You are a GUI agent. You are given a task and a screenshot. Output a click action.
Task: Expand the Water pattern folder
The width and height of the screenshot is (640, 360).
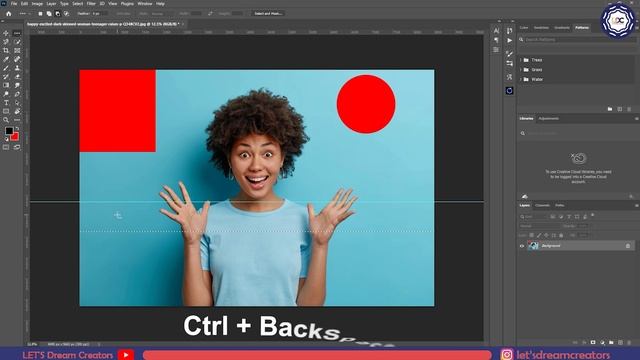click(521, 80)
